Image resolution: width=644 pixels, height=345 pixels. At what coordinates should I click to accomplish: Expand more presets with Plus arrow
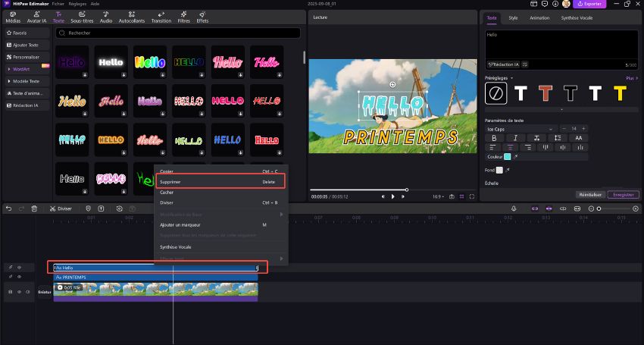coord(632,78)
